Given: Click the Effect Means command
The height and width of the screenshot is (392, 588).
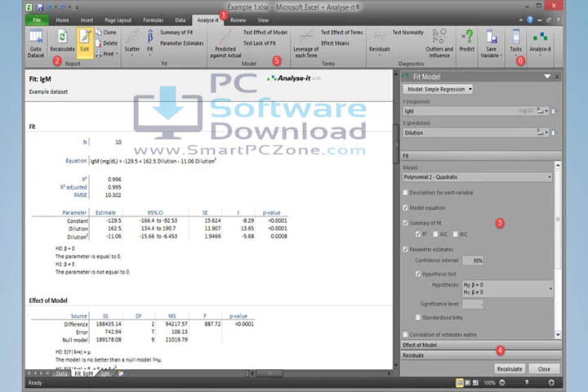Looking at the screenshot, I should click(335, 43).
